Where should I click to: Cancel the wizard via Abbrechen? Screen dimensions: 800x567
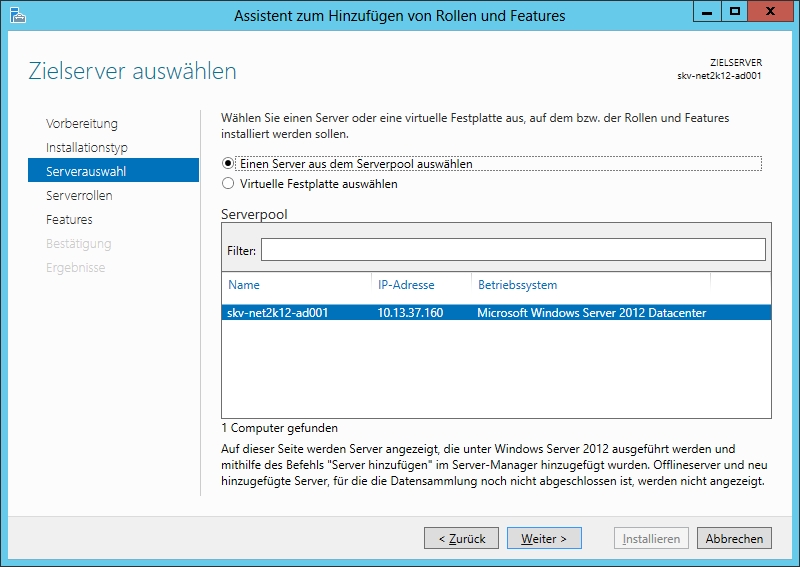pyautogui.click(x=734, y=538)
